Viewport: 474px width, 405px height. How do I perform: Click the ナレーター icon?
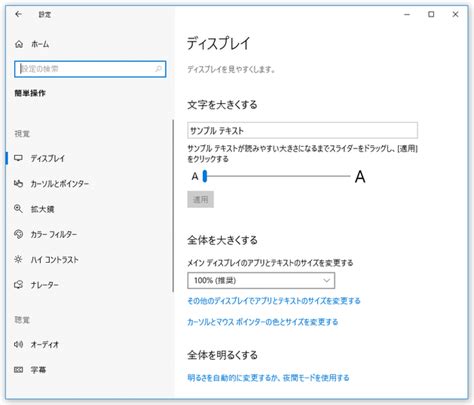click(x=18, y=285)
